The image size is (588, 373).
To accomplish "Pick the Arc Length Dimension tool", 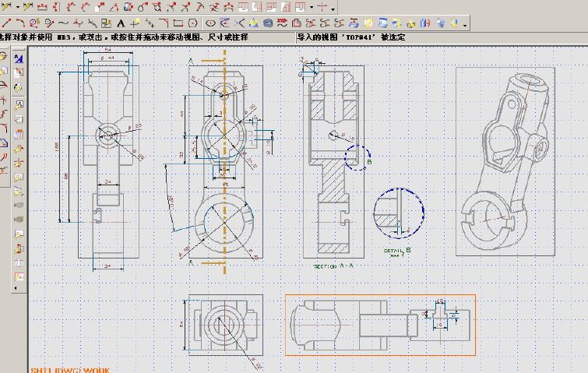I will click(228, 7).
